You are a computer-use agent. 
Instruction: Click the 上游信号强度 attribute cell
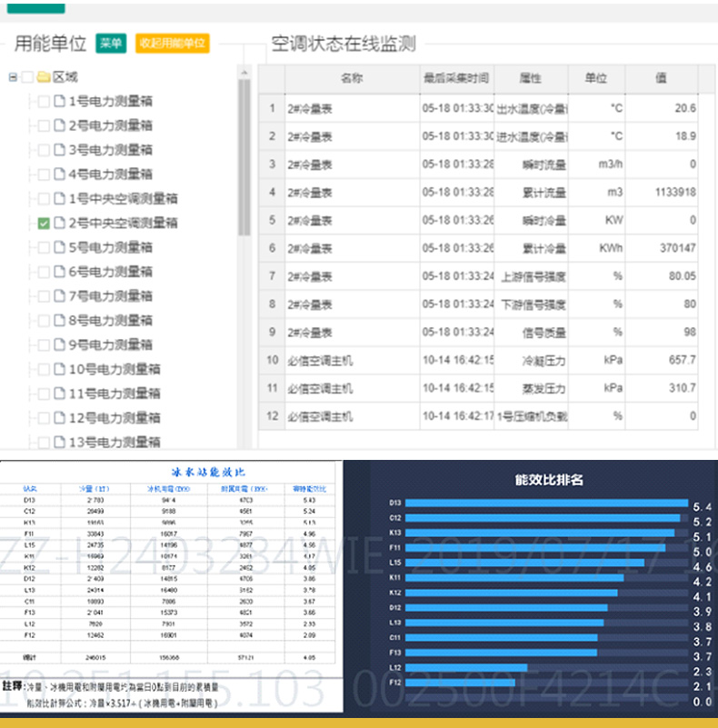pyautogui.click(x=531, y=276)
